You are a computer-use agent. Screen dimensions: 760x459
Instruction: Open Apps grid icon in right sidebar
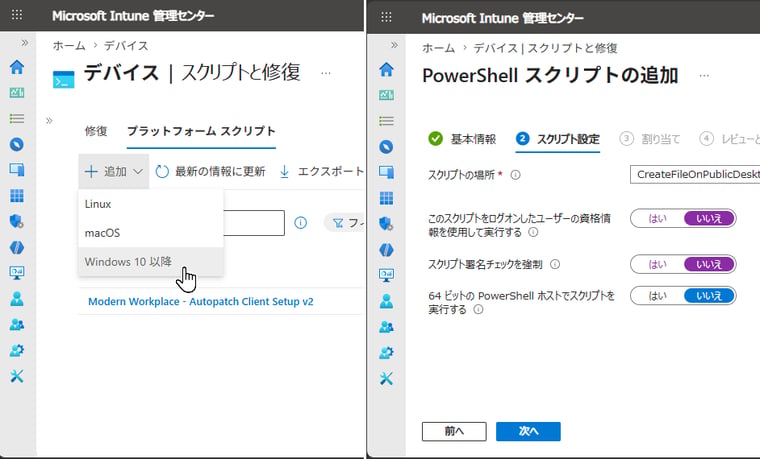(386, 198)
